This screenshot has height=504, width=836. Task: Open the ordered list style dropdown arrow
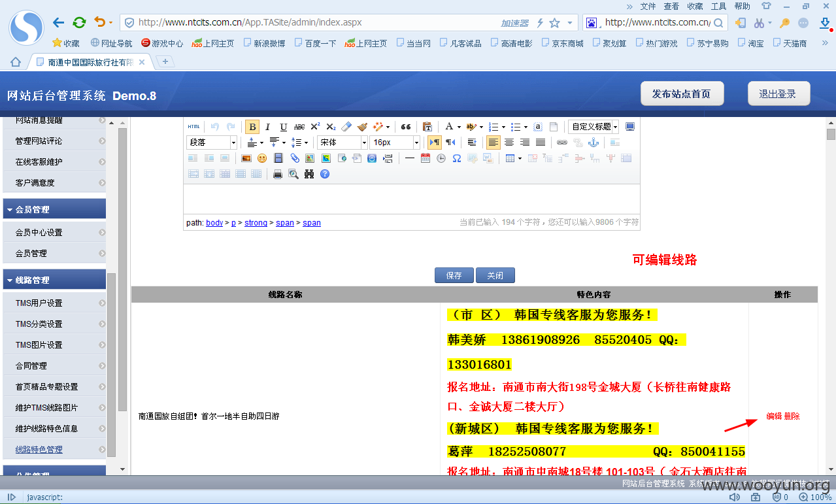click(x=503, y=127)
